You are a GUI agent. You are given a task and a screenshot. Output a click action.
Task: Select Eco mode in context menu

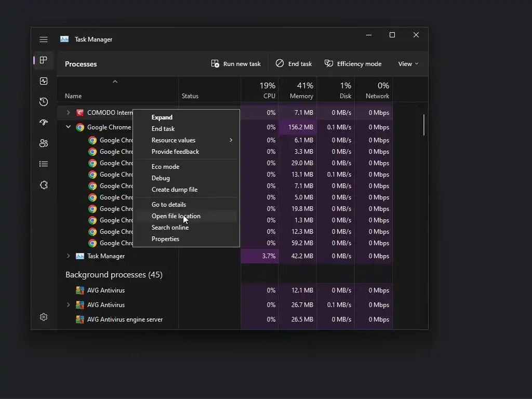tap(165, 167)
